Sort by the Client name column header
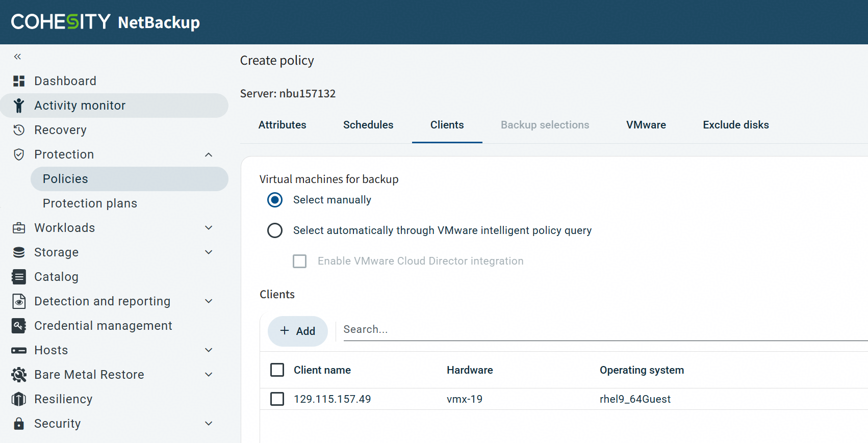The image size is (868, 443). 322,370
